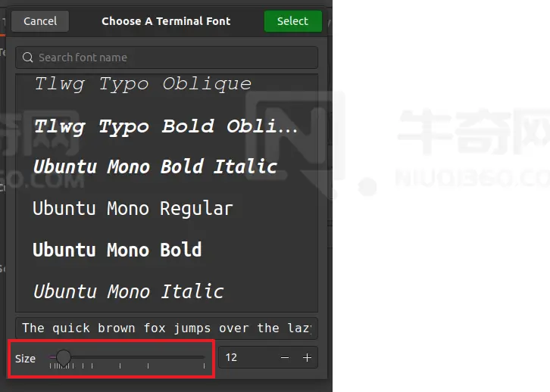
Task: Select the plain Ubuntu Mono Bold font
Action: click(167, 250)
